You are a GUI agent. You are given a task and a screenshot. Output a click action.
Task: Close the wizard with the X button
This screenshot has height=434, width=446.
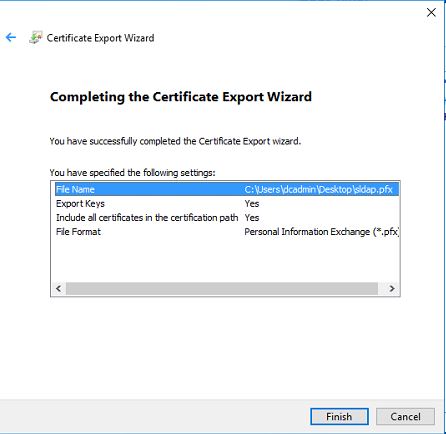coord(431,13)
